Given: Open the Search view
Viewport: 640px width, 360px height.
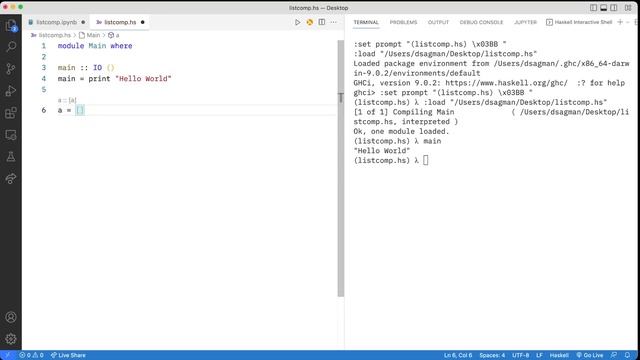Looking at the screenshot, I should 11,47.
